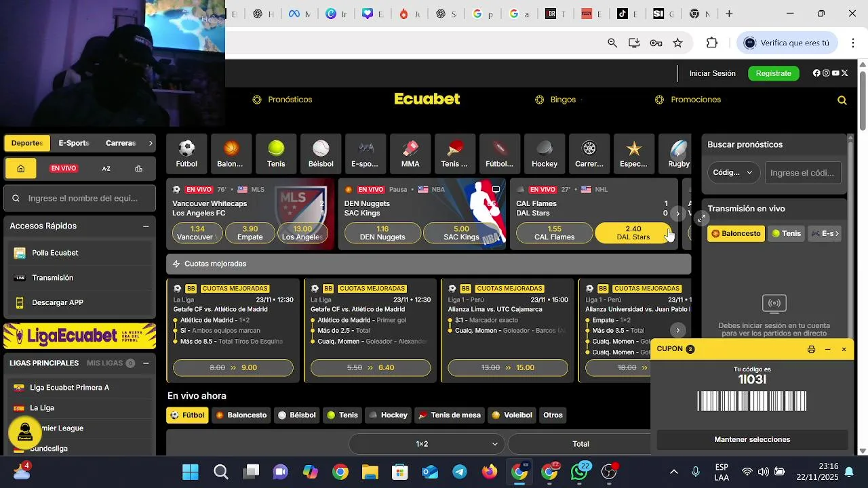This screenshot has width=868, height=488.
Task: Filter live now by Fútbol
Action: point(188,415)
